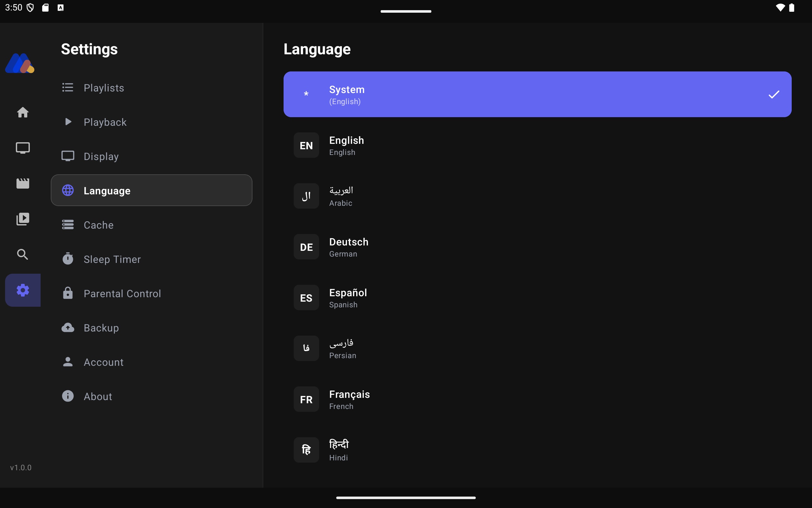
Task: Click the app logo at top left
Action: click(20, 63)
